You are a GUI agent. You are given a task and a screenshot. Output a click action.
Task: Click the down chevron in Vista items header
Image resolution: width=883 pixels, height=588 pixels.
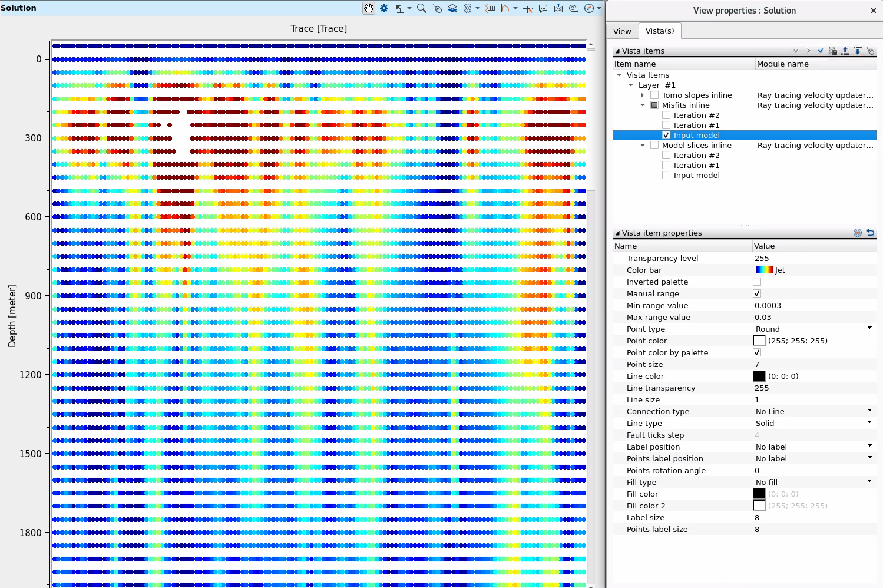[796, 51]
